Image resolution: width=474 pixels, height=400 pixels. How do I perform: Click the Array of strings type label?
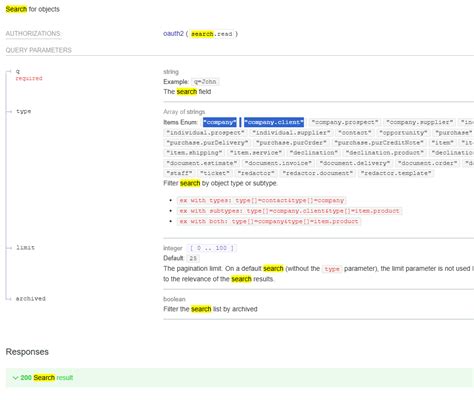coord(184,112)
